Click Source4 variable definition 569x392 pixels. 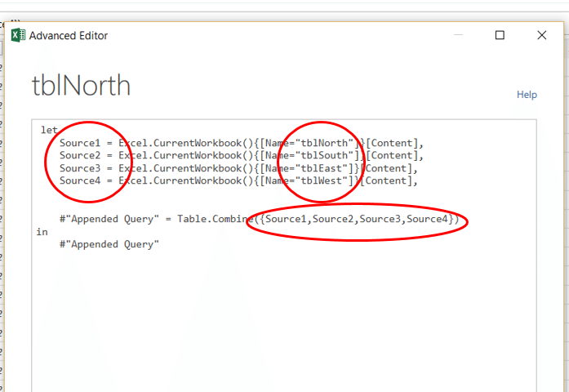80,180
